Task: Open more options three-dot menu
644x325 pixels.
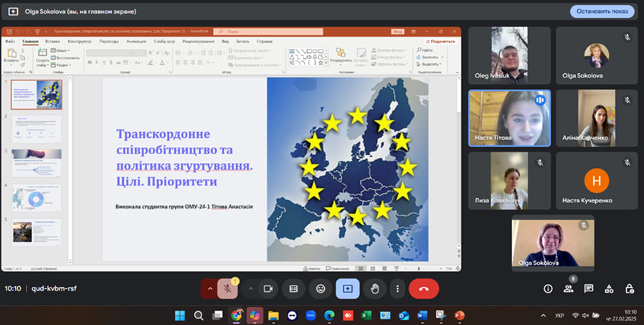Action: [x=397, y=289]
